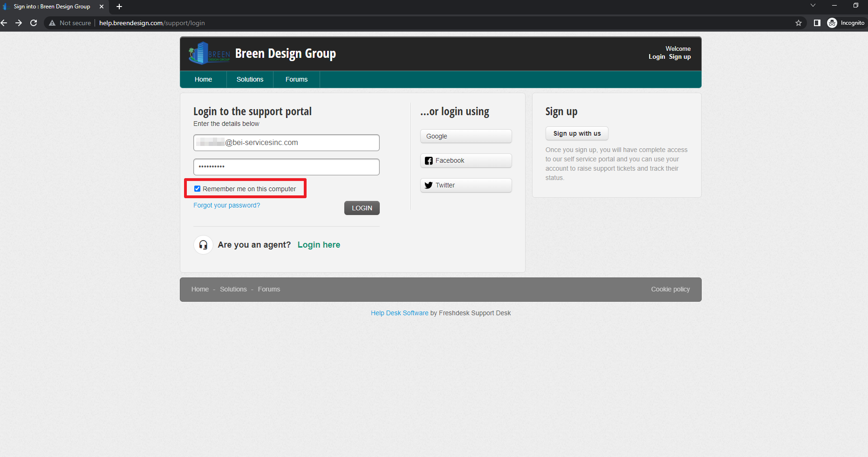Image resolution: width=868 pixels, height=457 pixels.
Task: Click footer Forums link
Action: pos(269,289)
